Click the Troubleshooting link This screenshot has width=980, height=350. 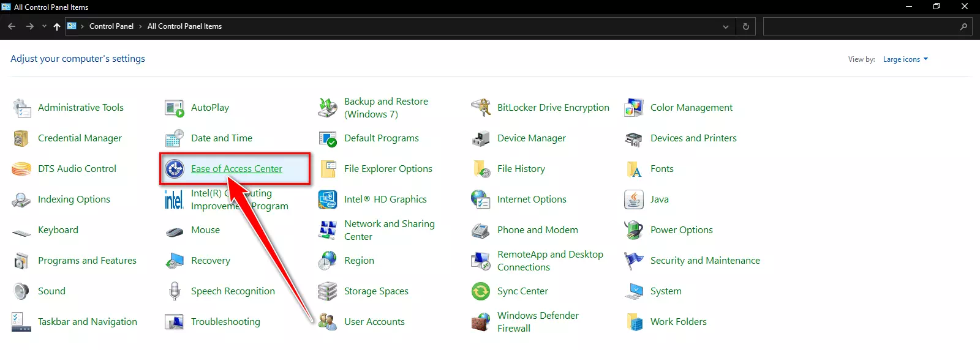(x=225, y=322)
